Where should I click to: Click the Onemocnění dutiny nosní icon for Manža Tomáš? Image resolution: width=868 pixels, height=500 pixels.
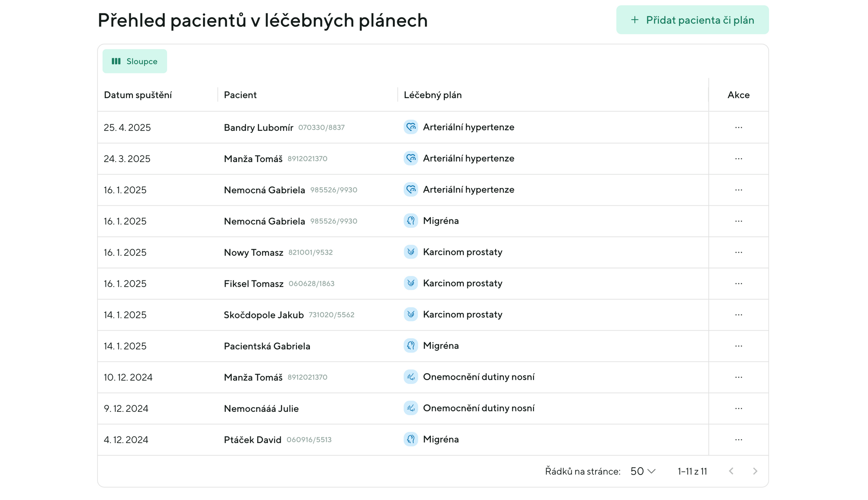411,377
